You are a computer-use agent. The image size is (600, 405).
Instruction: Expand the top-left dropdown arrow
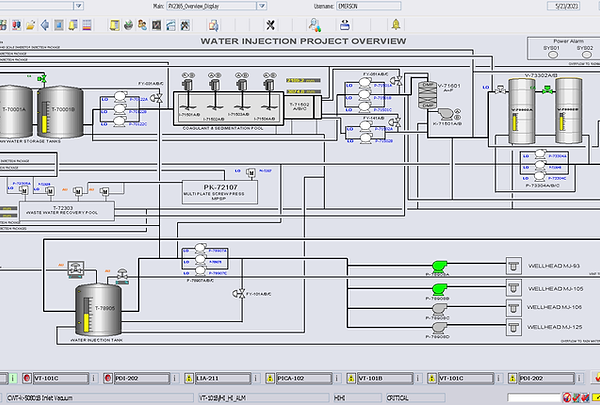78,6
